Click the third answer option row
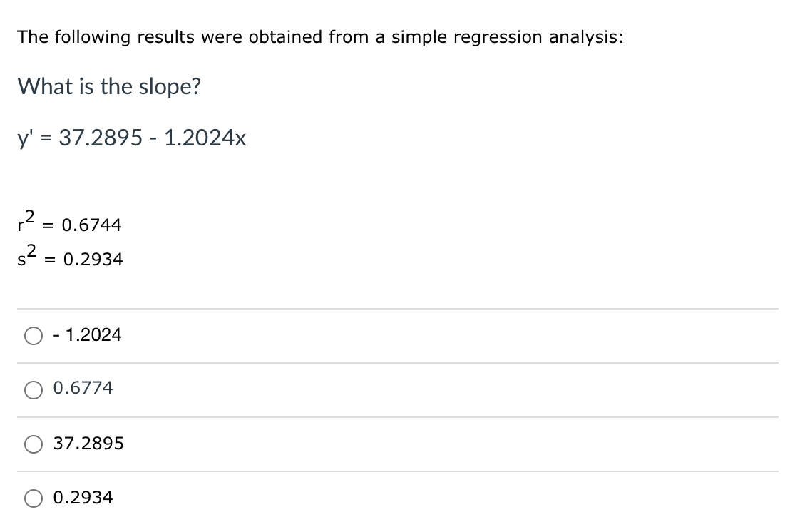 coord(214,444)
